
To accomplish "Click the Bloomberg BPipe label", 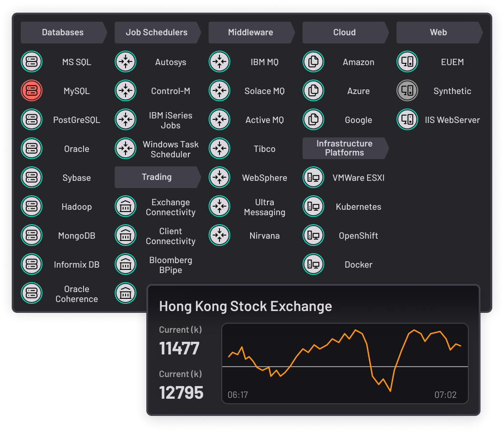I will tap(171, 265).
